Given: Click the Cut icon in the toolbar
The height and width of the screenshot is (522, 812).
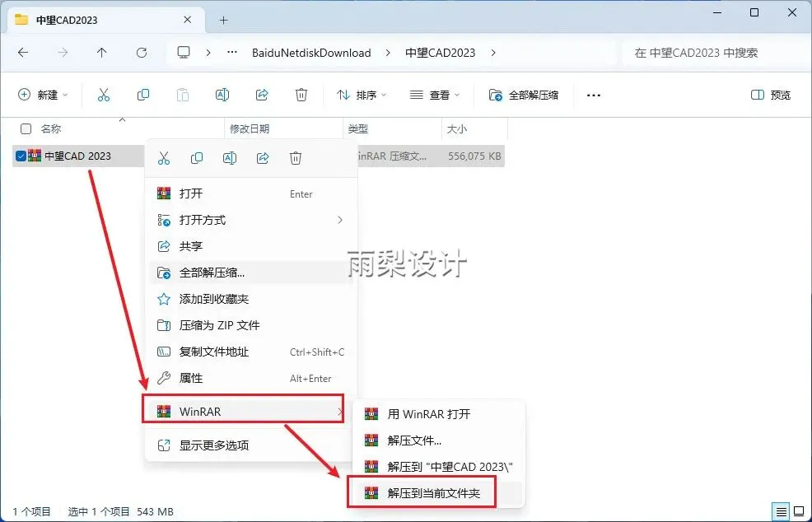Looking at the screenshot, I should click(x=104, y=95).
